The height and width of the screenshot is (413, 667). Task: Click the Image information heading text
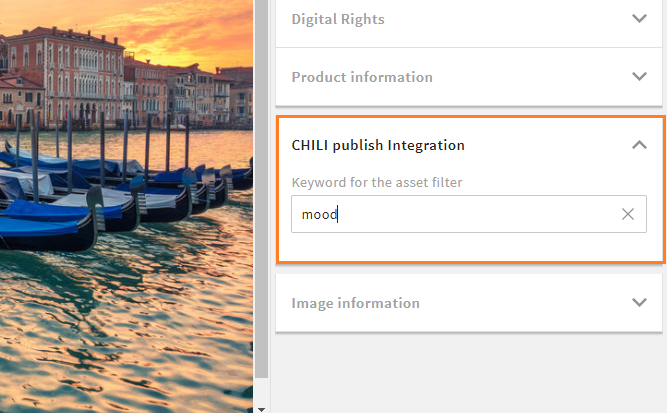click(355, 303)
